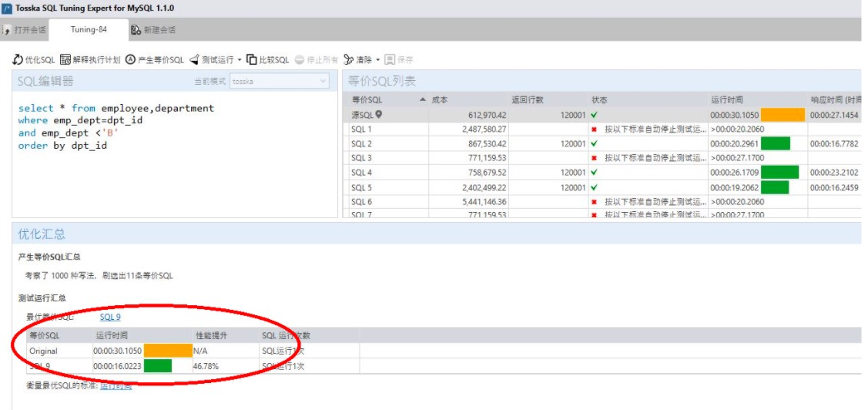Click inside the SQL editor text area
Viewport: 868px width, 410px height.
pyautogui.click(x=174, y=155)
